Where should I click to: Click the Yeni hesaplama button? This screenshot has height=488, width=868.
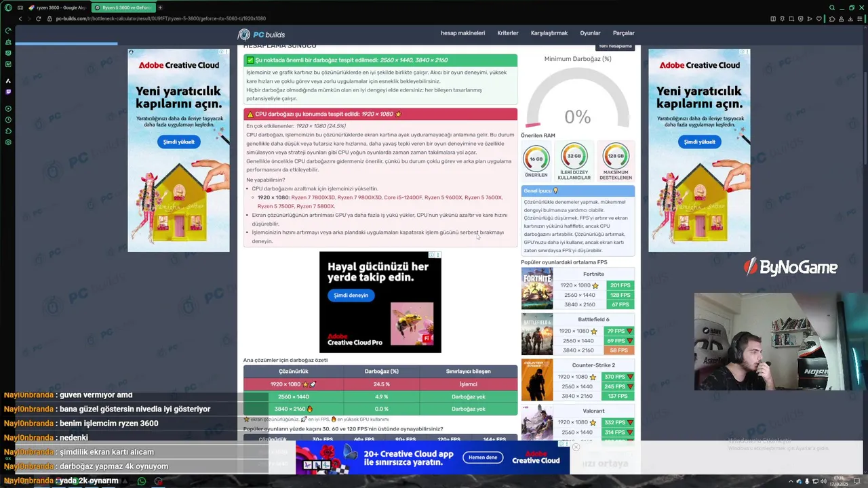point(615,46)
